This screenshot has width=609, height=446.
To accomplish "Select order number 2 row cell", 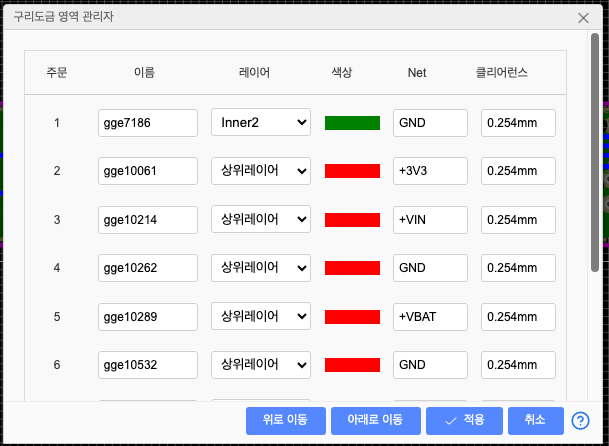I will tap(57, 171).
